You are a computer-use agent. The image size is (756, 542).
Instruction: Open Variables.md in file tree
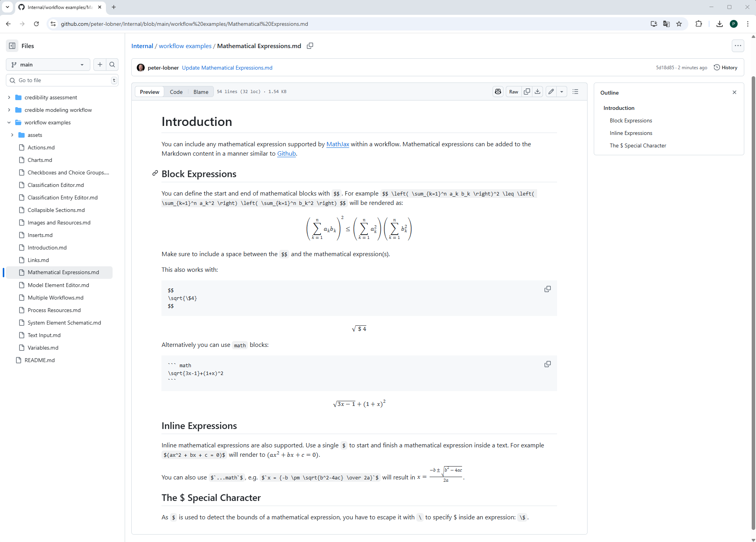(43, 348)
